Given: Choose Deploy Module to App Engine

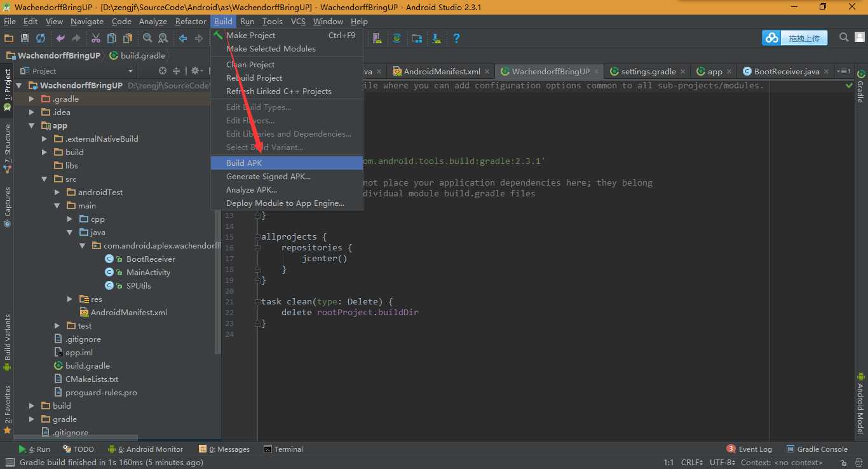Looking at the screenshot, I should pyautogui.click(x=287, y=203).
